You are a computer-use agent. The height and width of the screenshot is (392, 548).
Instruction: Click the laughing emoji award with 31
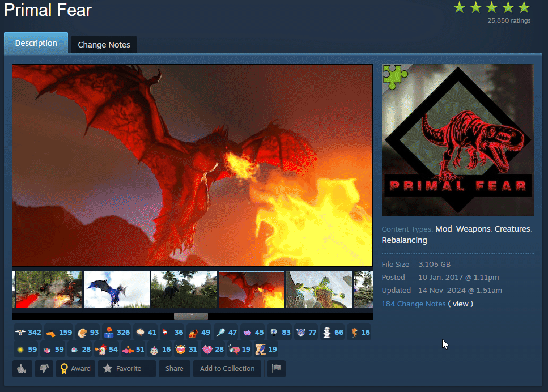(186, 349)
